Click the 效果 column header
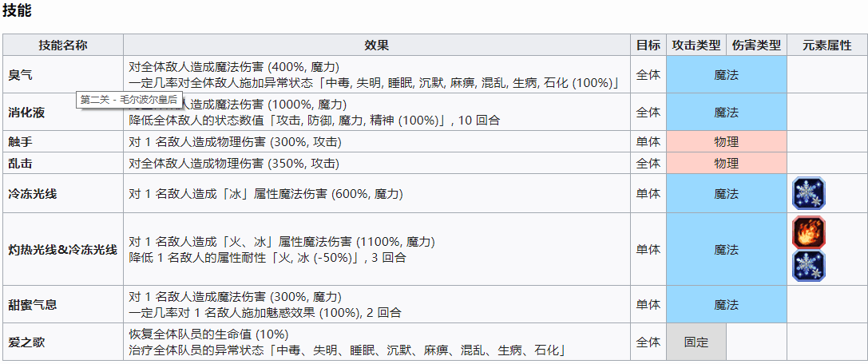The height and width of the screenshot is (364, 868). point(377,45)
